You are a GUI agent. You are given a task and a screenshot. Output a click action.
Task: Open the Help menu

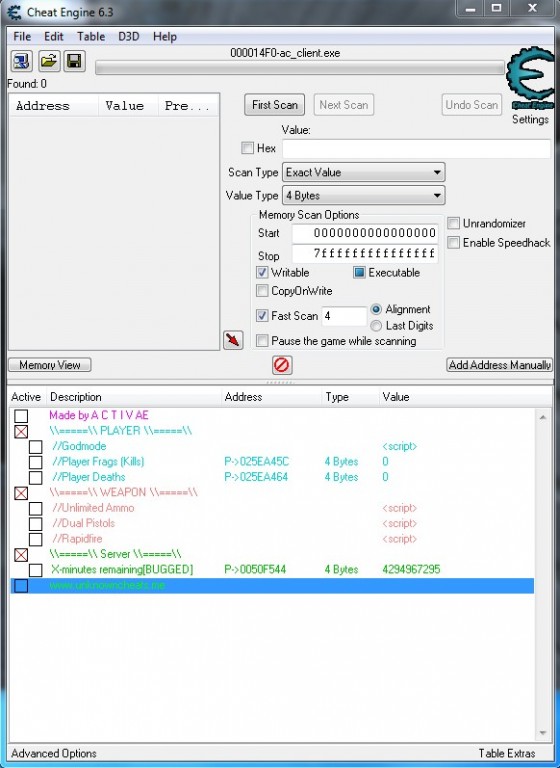click(x=165, y=37)
